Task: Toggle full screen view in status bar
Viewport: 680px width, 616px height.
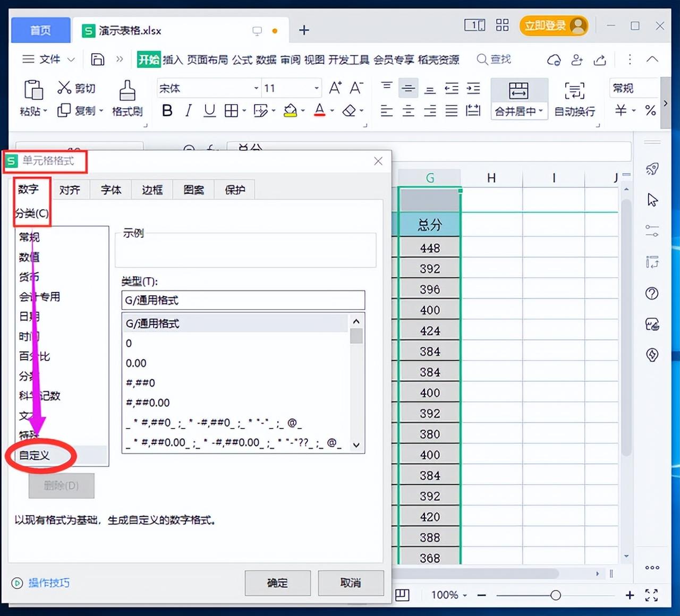Action: [x=651, y=595]
